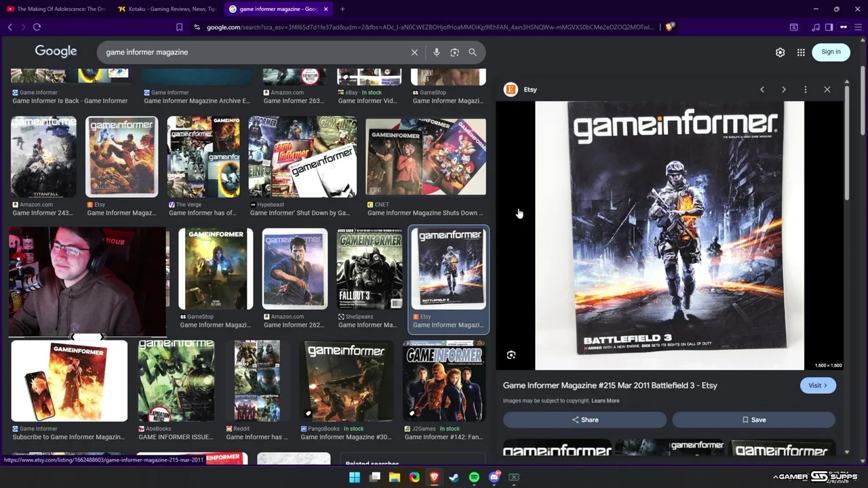Clear the search box with the X icon
Image resolution: width=868 pixels, height=488 pixels.
(414, 52)
